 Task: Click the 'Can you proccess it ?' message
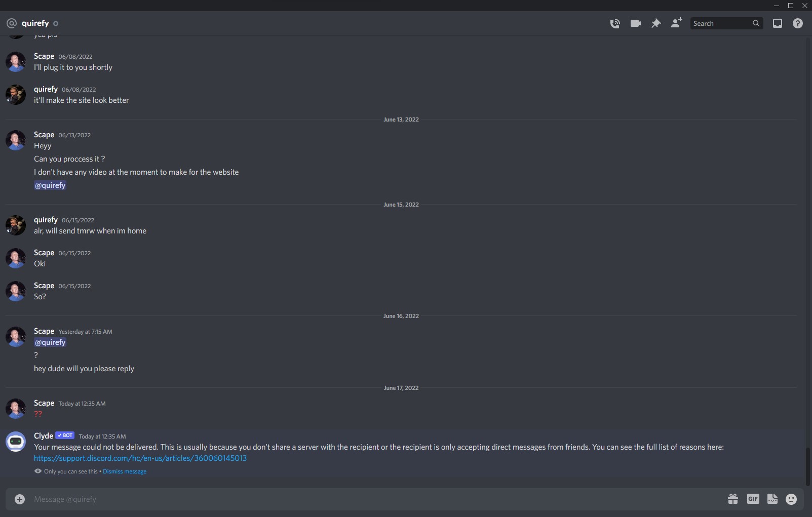pyautogui.click(x=69, y=159)
